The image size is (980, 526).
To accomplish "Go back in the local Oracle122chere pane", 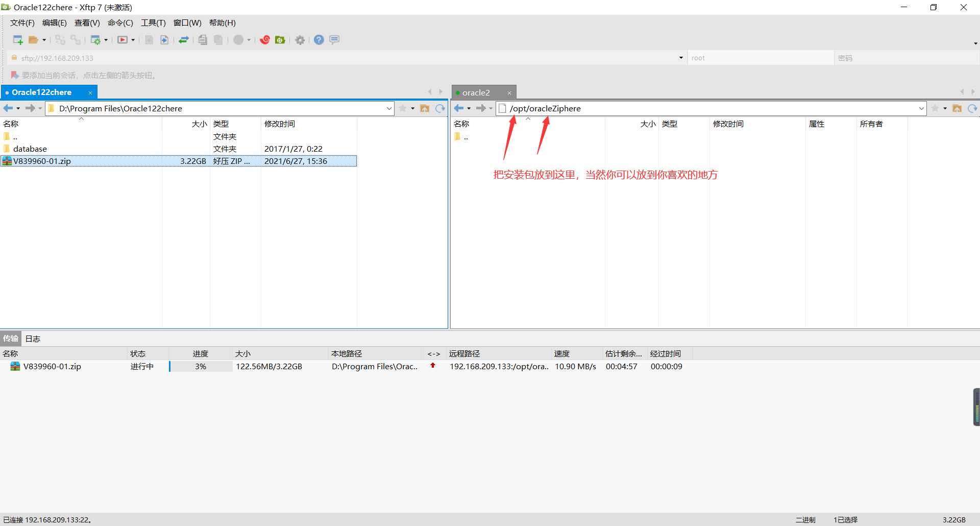I will click(8, 108).
